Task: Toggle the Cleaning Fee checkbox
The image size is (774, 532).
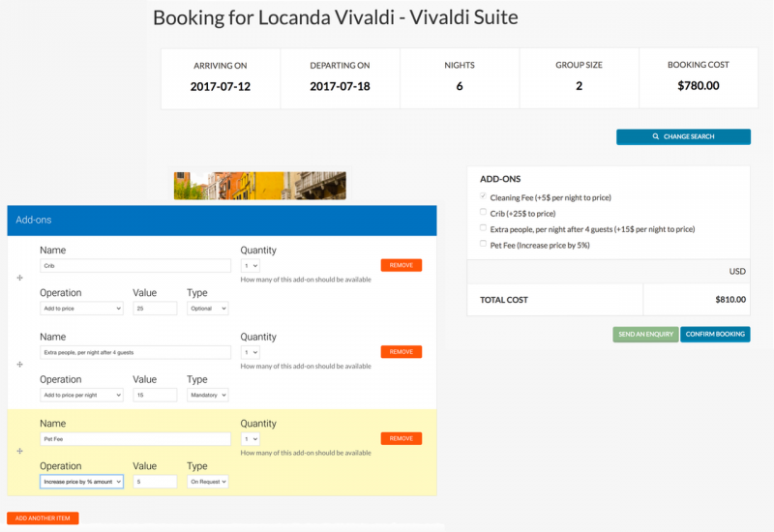Action: (x=483, y=196)
